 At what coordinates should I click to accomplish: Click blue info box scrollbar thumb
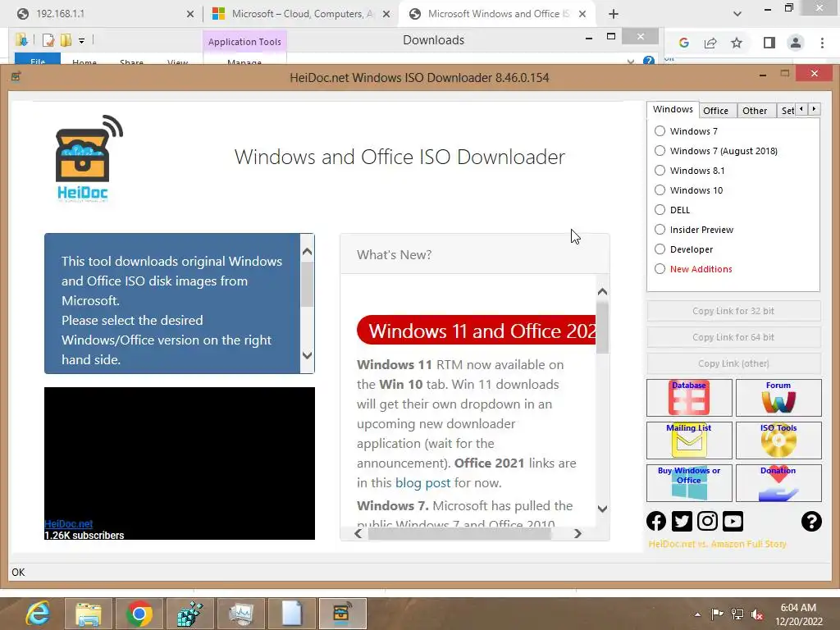(x=307, y=285)
